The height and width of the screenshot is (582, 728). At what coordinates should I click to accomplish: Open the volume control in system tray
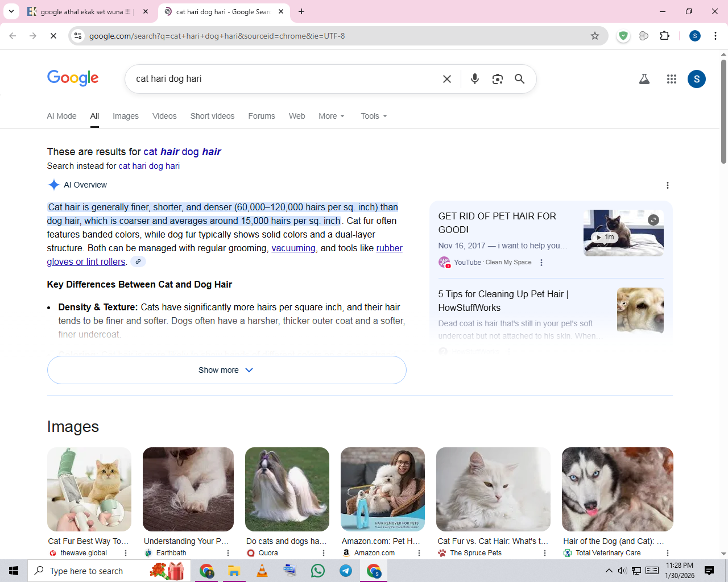point(622,571)
